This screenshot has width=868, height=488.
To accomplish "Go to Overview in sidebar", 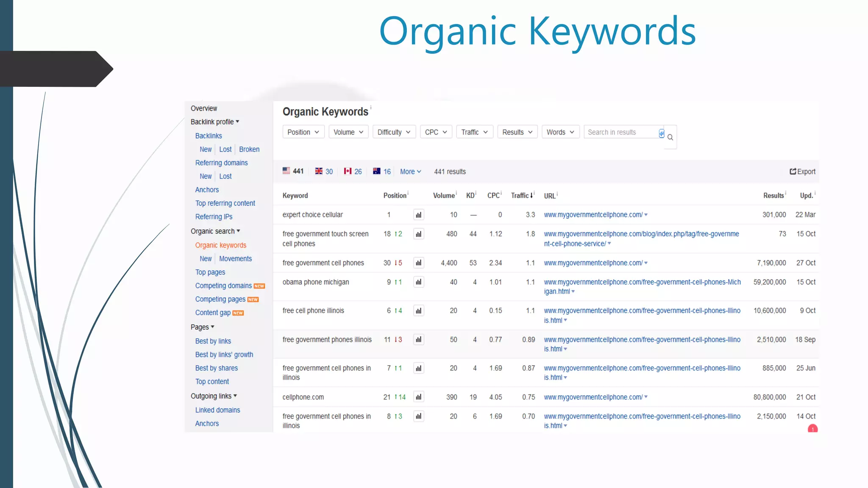I will pos(204,108).
